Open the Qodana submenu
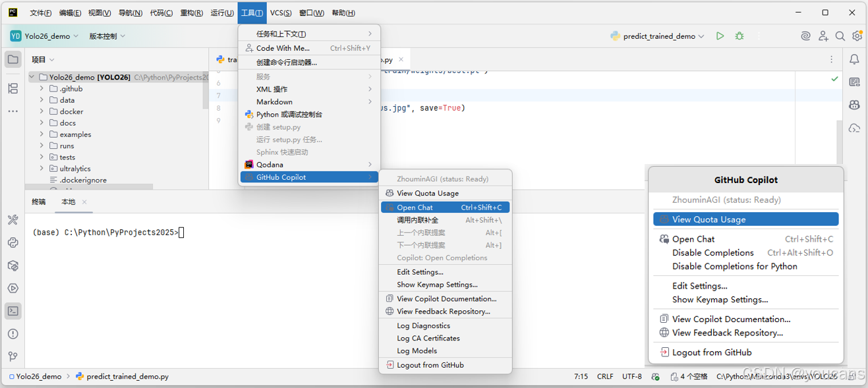 point(309,165)
